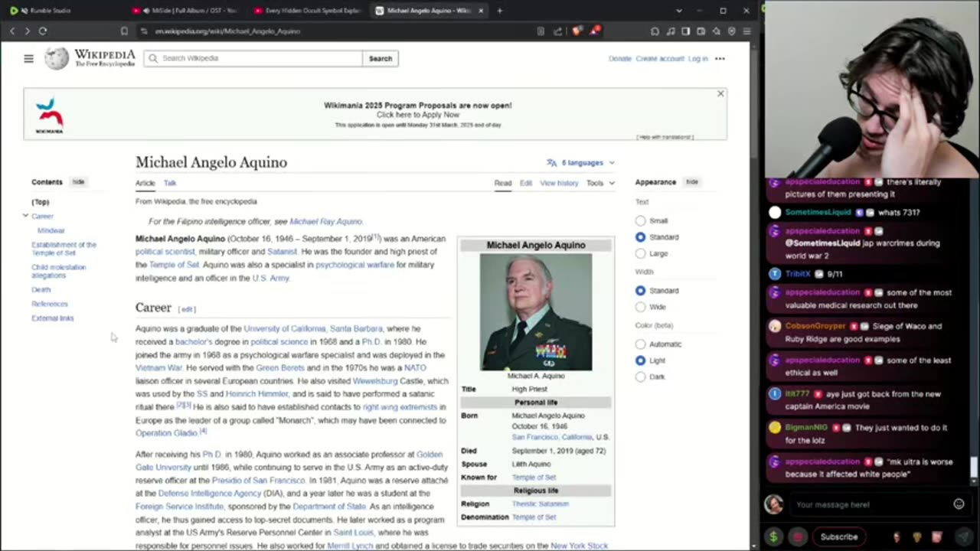The height and width of the screenshot is (551, 980).
Task: Click the Career edit link
Action: point(187,309)
